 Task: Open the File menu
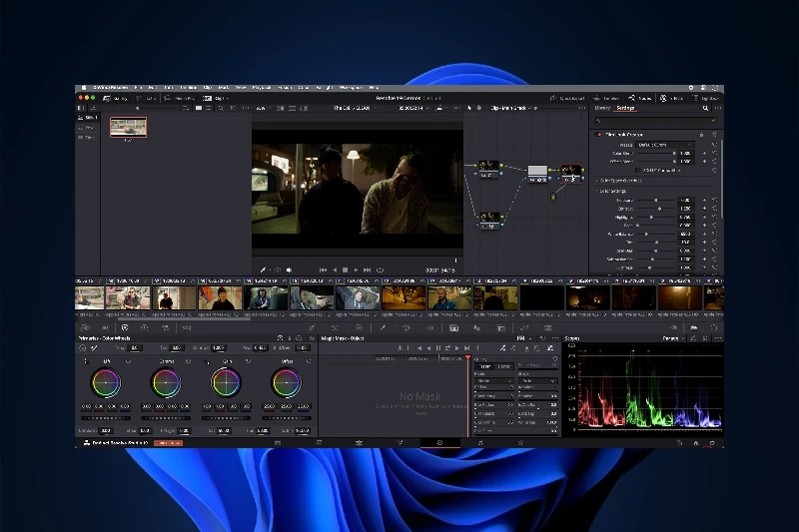(138, 88)
